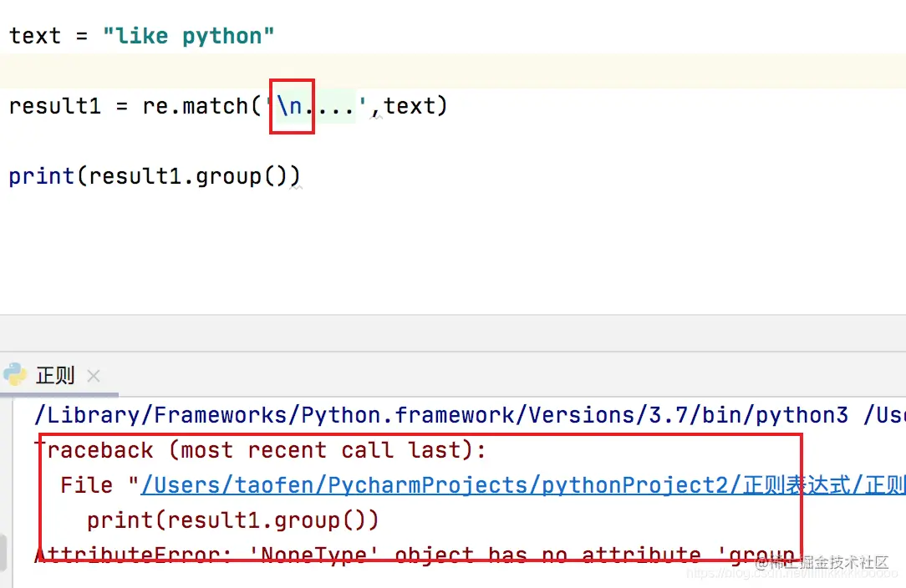Close the '正则' run tab
906x588 pixels.
94,377
